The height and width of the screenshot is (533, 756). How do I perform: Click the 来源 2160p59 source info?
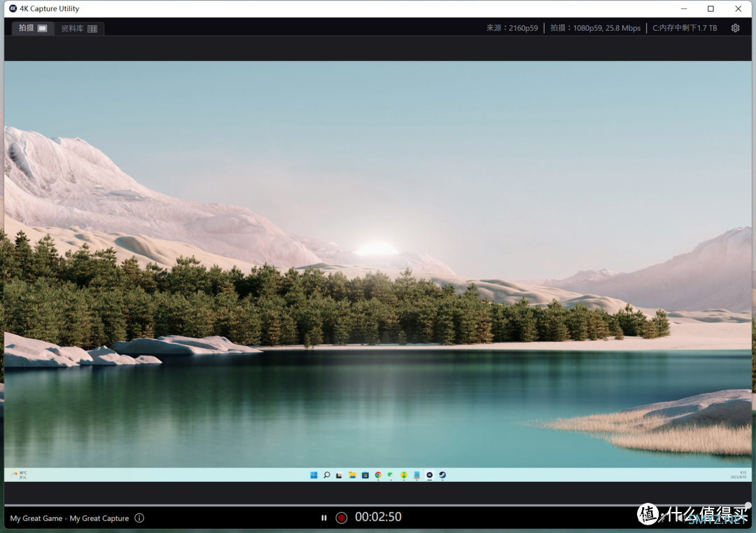tap(512, 28)
